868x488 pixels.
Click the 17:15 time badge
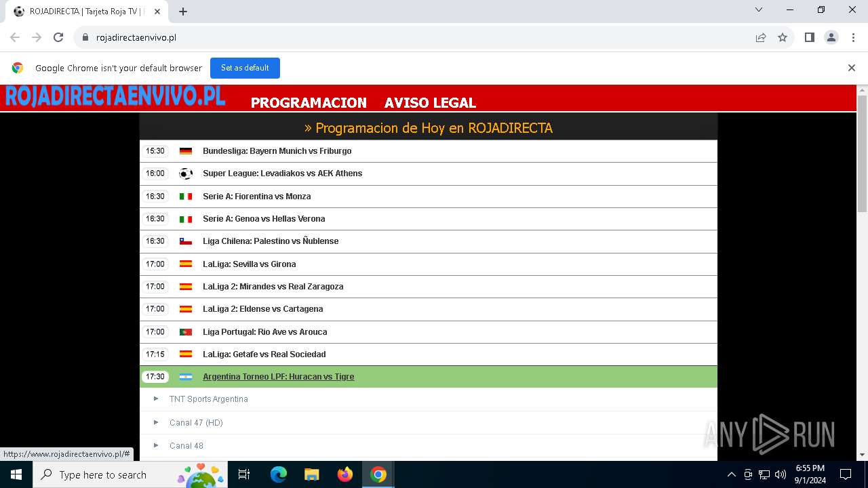click(155, 354)
